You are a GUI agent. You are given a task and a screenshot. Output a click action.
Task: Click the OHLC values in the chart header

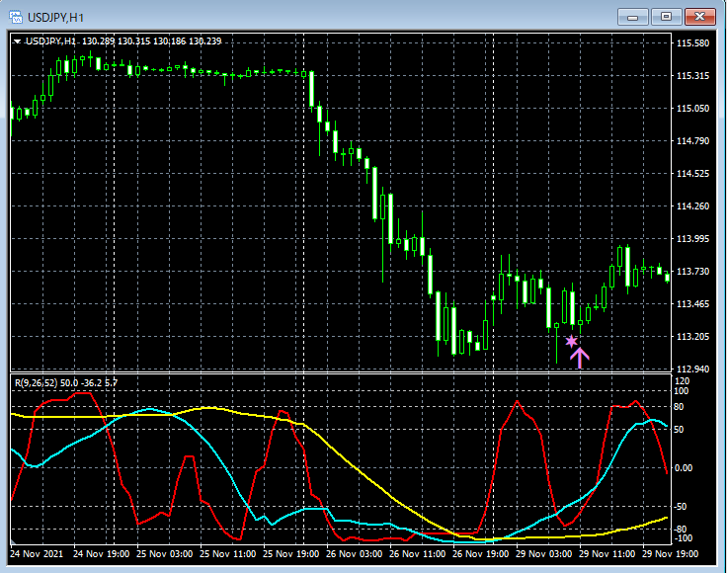click(152, 41)
